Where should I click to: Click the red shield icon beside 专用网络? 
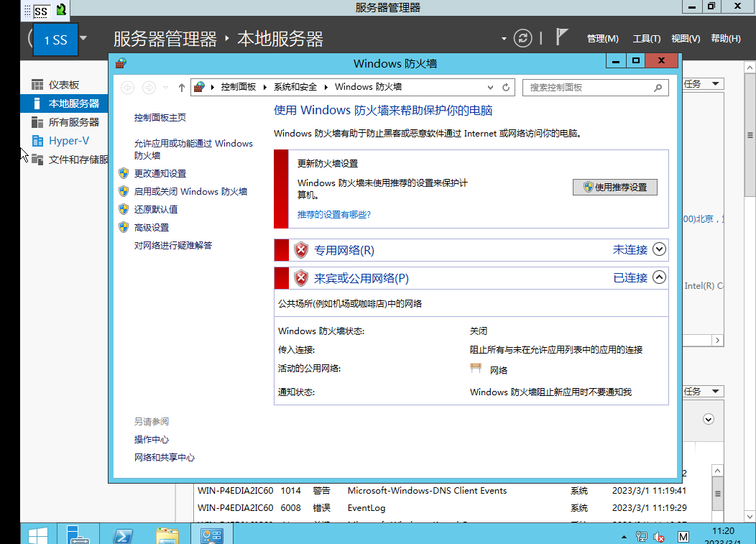[301, 250]
